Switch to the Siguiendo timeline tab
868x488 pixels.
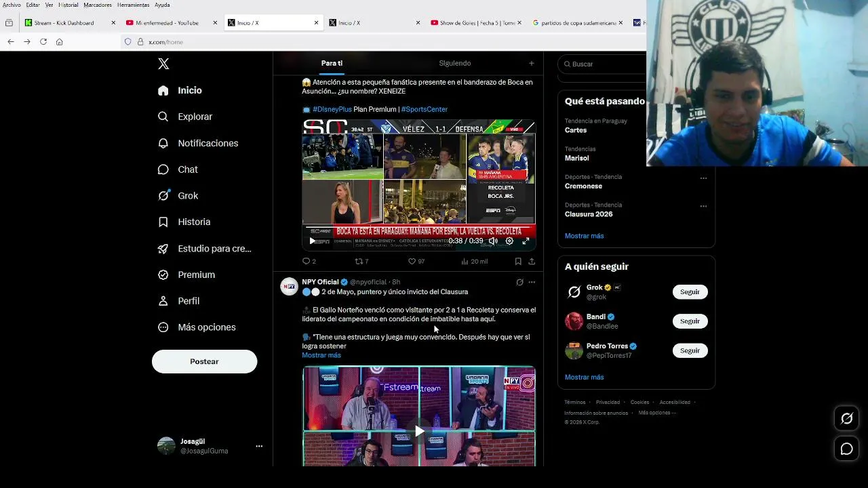[454, 63]
